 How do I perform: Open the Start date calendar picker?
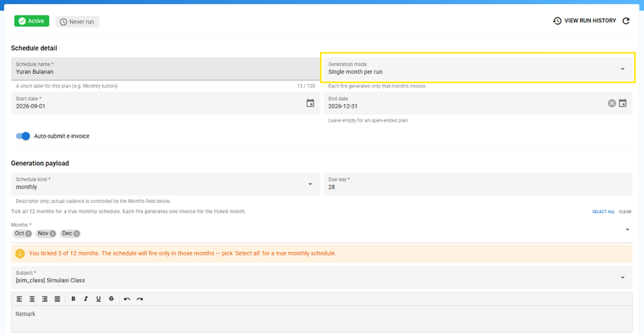(x=310, y=103)
